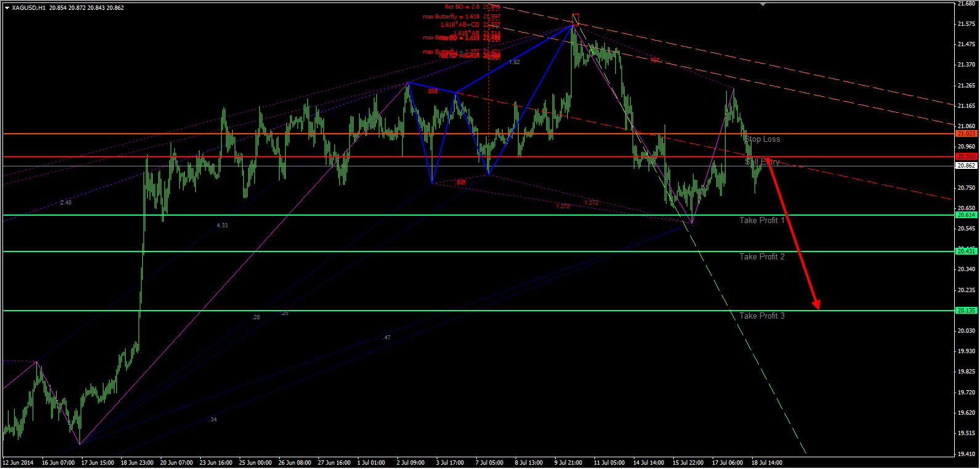Screen dimensions: 980x469
Task: Select the Stop Loss label
Action: [x=763, y=139]
